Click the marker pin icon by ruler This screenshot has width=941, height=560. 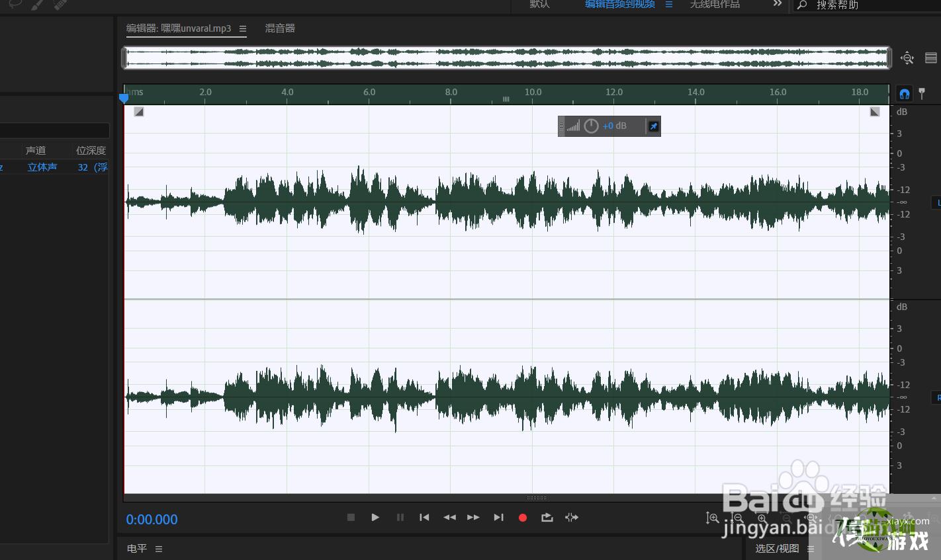pyautogui.click(x=922, y=94)
